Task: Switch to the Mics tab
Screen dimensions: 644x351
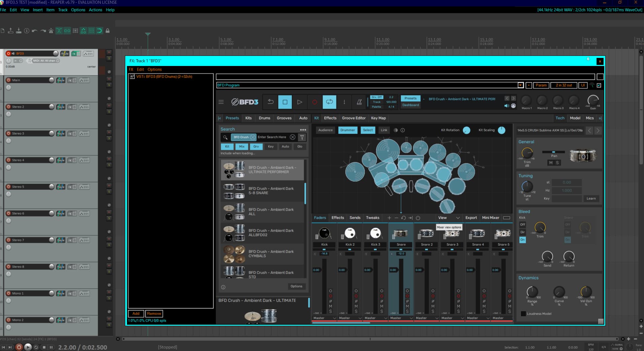Action: [590, 118]
